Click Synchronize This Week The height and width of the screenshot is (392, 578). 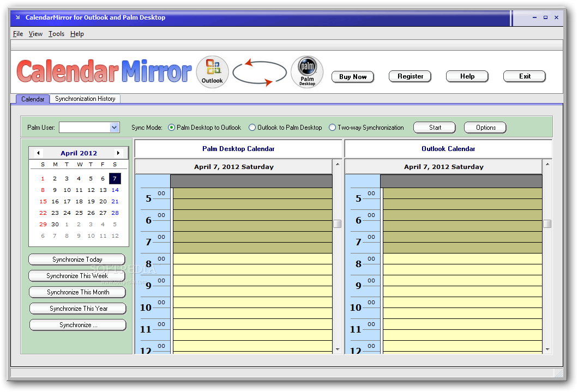(77, 275)
